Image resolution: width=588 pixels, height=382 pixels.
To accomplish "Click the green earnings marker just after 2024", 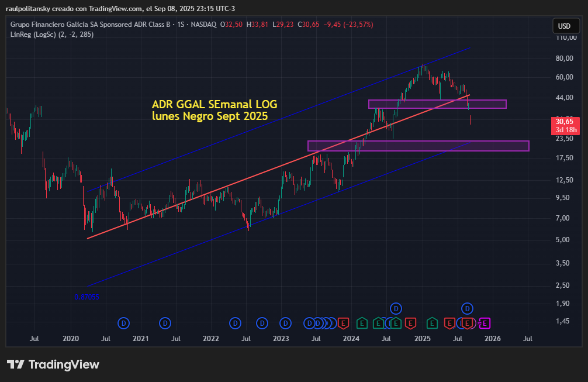I will 362,323.
